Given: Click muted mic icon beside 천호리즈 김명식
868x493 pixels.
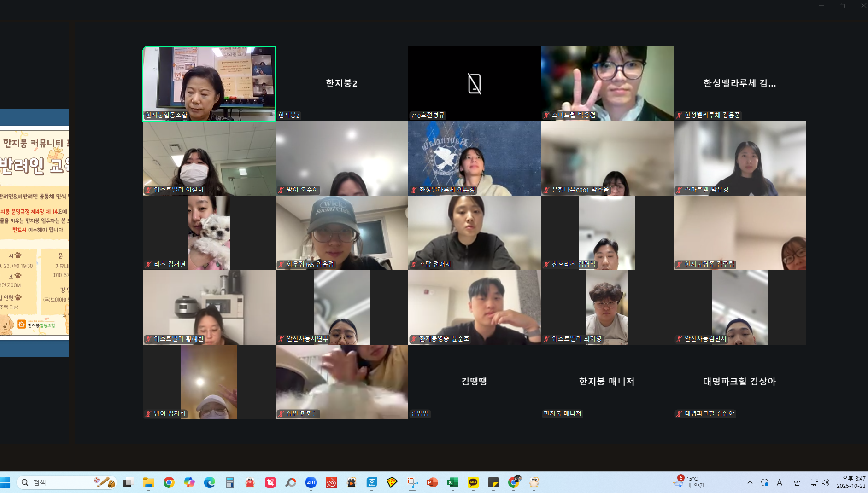Looking at the screenshot, I should click(x=546, y=264).
